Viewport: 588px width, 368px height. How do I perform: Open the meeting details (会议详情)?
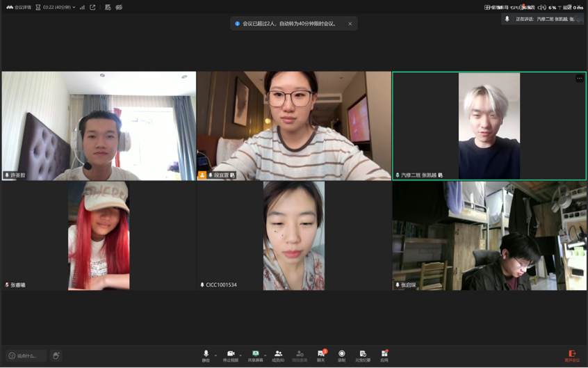tap(18, 7)
